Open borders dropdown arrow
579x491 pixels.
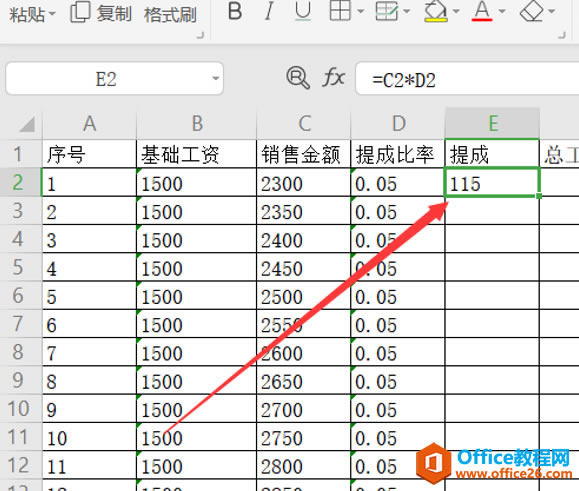[x=361, y=11]
